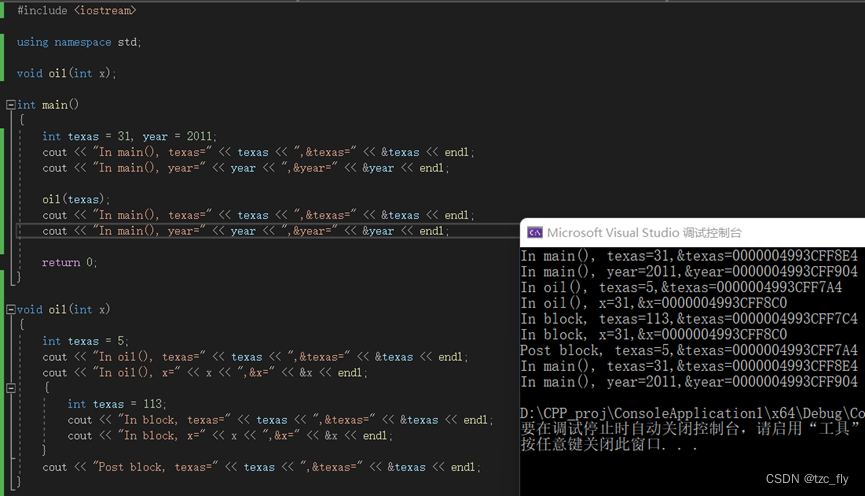The width and height of the screenshot is (865, 496).
Task: Click console output line In block, x=31
Action: pos(654,334)
